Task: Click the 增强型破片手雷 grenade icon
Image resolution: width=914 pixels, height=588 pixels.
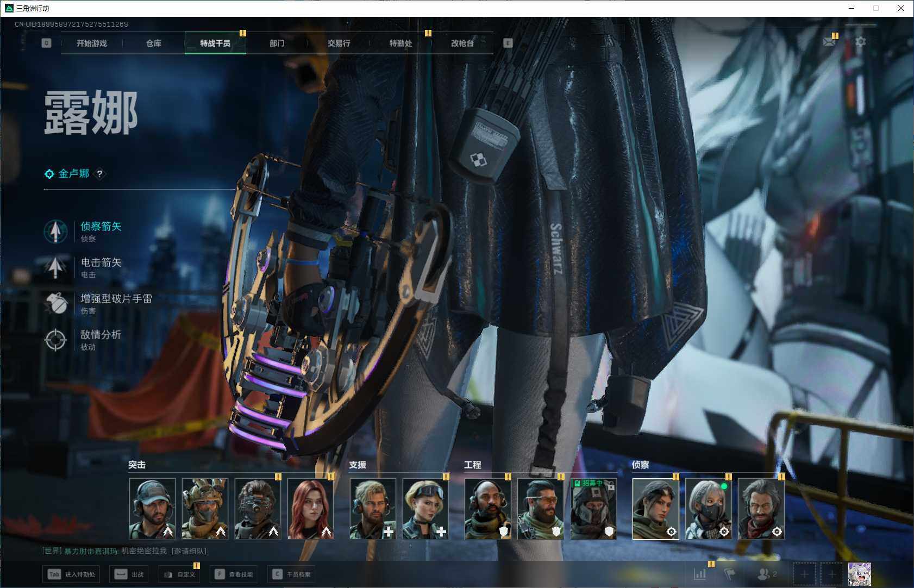Action: [x=55, y=303]
